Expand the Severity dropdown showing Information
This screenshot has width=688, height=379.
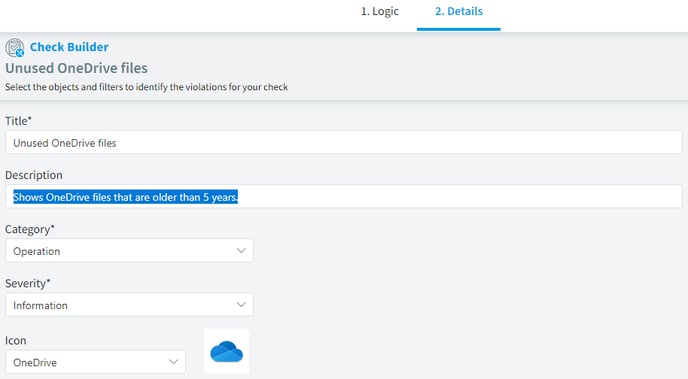pos(129,305)
